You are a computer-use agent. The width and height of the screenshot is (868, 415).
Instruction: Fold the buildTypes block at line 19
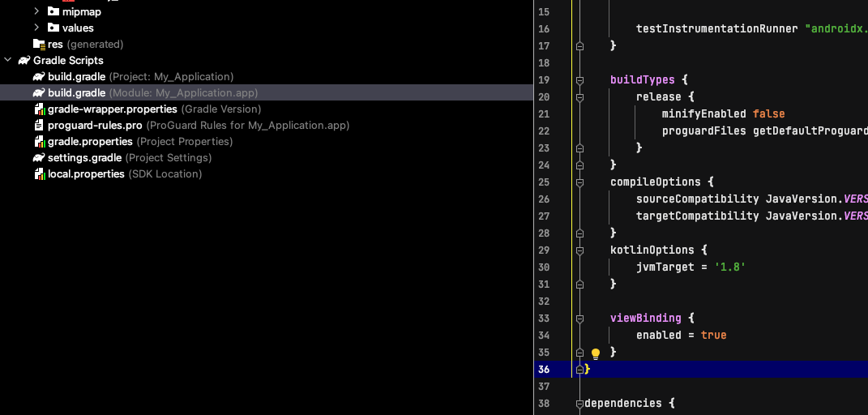pyautogui.click(x=579, y=79)
